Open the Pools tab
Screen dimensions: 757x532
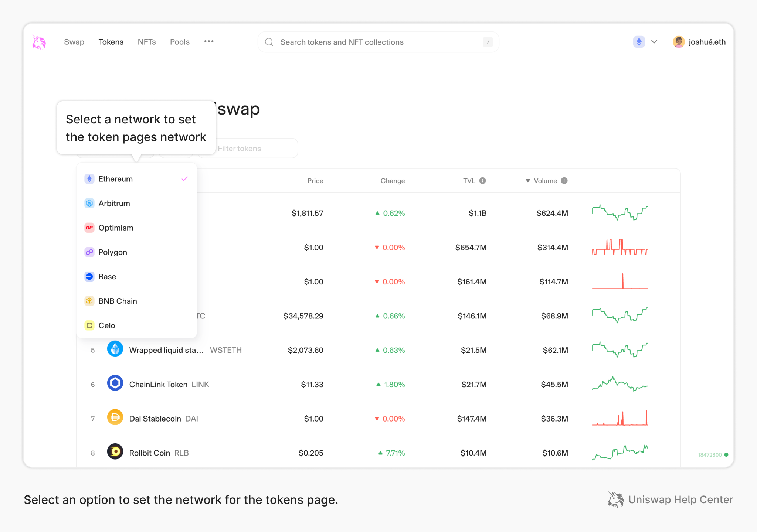180,42
